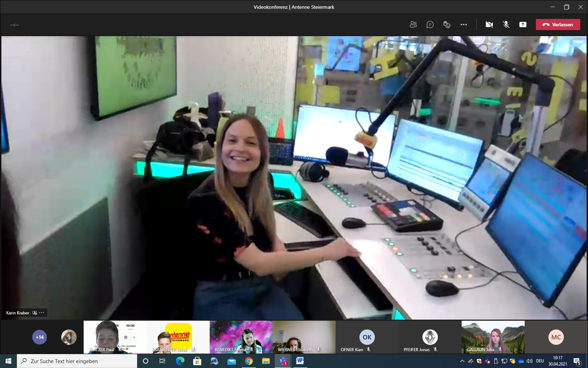Unmute the microphone

(506, 25)
